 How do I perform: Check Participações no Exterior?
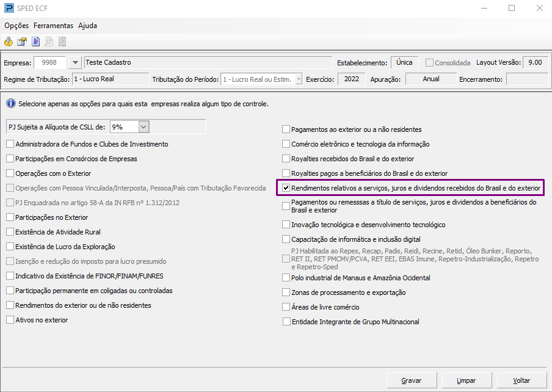10,217
